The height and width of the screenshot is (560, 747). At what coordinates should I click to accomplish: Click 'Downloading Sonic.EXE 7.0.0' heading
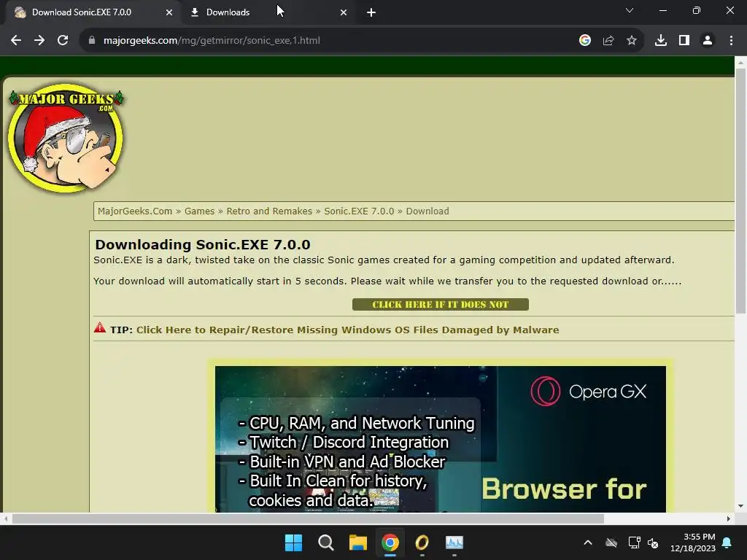point(203,244)
